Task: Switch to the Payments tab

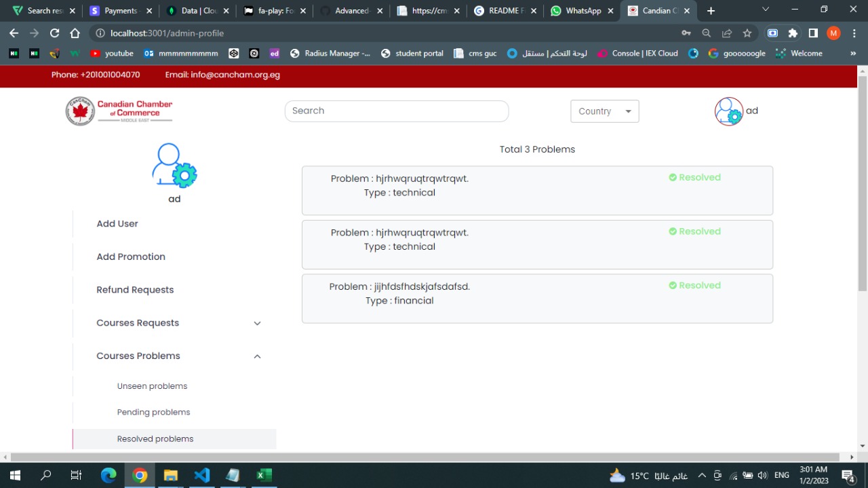Action: 121,11
